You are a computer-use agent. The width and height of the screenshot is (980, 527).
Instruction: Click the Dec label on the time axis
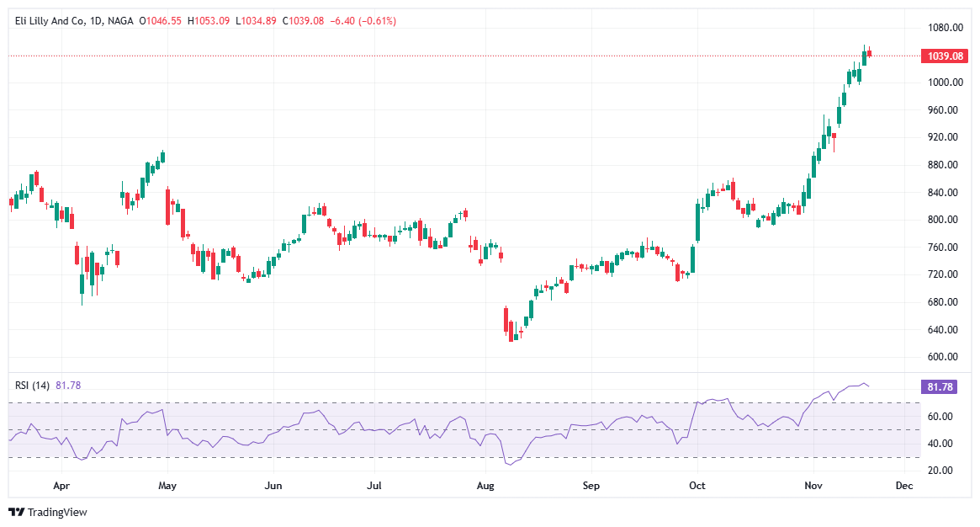tap(903, 486)
